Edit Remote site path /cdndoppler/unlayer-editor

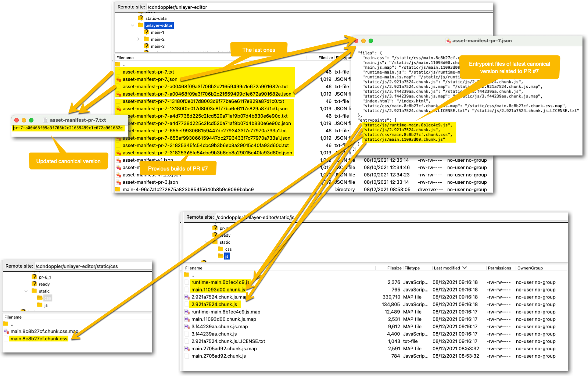click(x=319, y=7)
